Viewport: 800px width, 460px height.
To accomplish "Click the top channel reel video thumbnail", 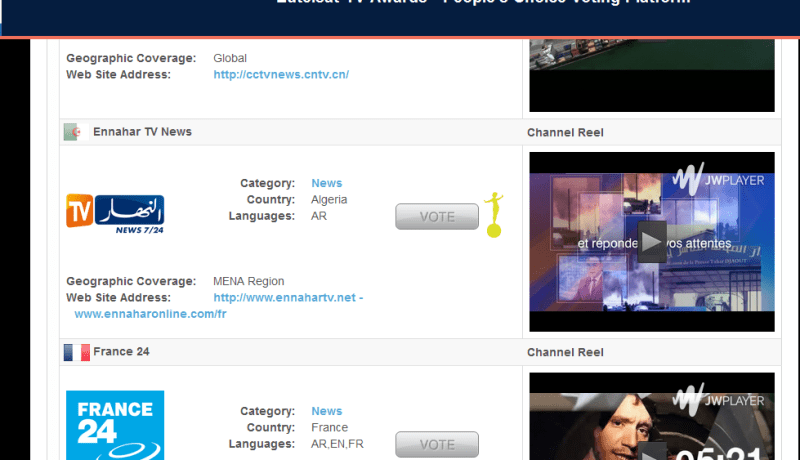I will [x=652, y=75].
